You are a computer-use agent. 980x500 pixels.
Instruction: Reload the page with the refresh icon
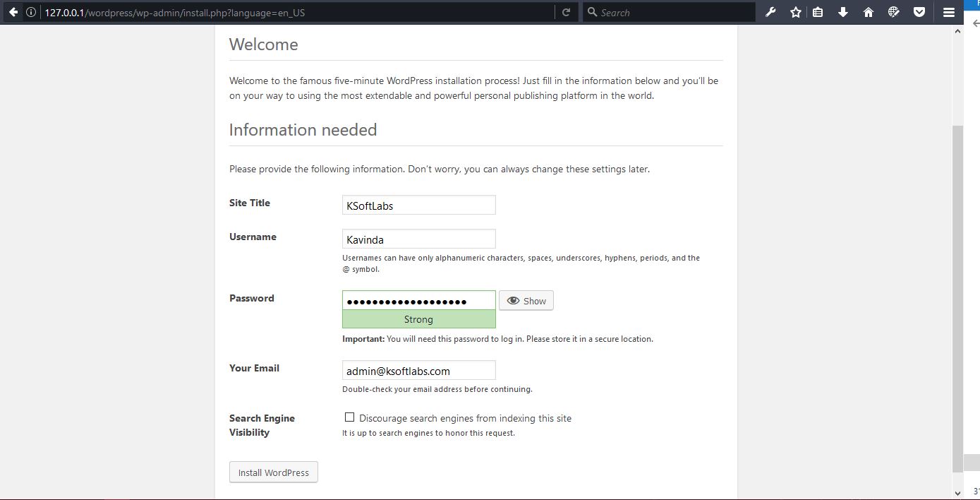[x=566, y=12]
